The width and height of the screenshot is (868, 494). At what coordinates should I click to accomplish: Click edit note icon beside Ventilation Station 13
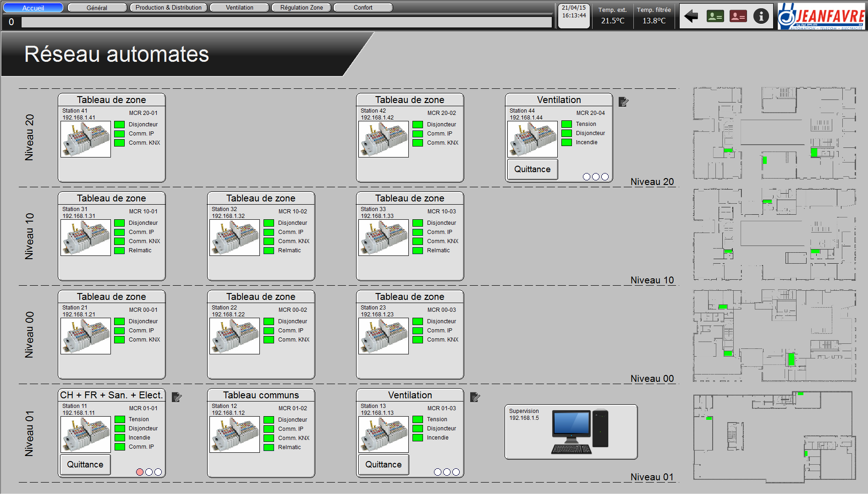coord(475,397)
